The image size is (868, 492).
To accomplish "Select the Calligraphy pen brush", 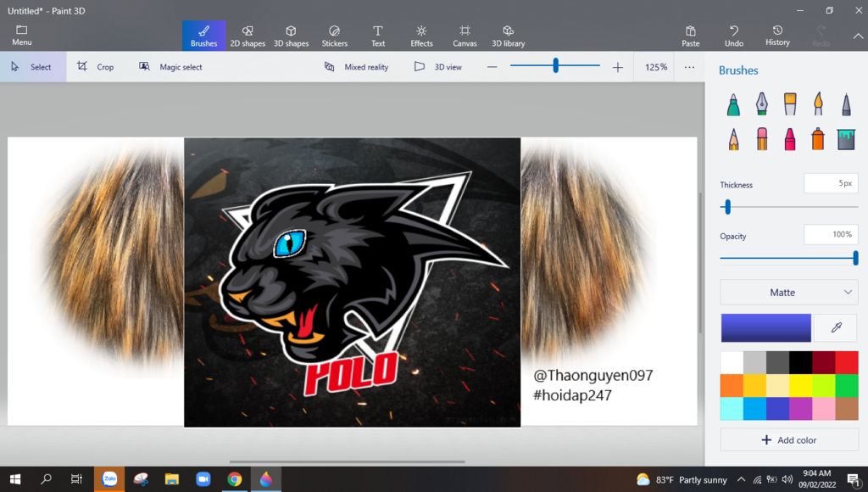I will [x=762, y=104].
